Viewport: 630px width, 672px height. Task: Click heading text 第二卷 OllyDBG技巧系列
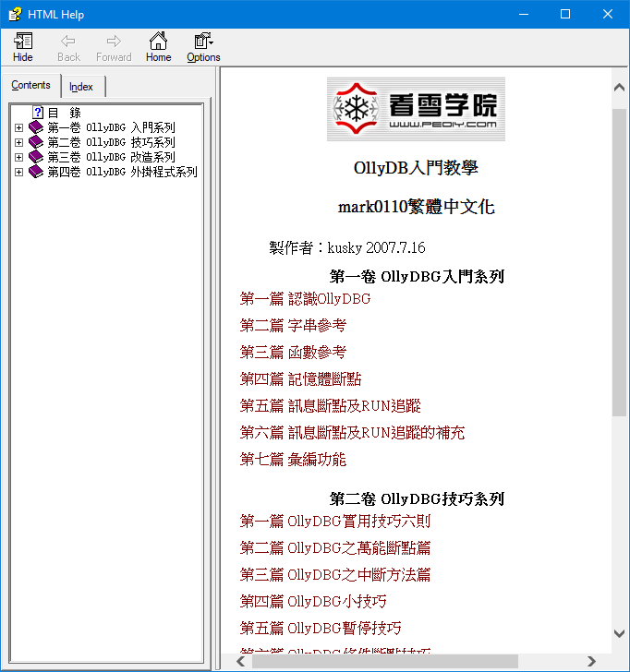tap(417, 499)
